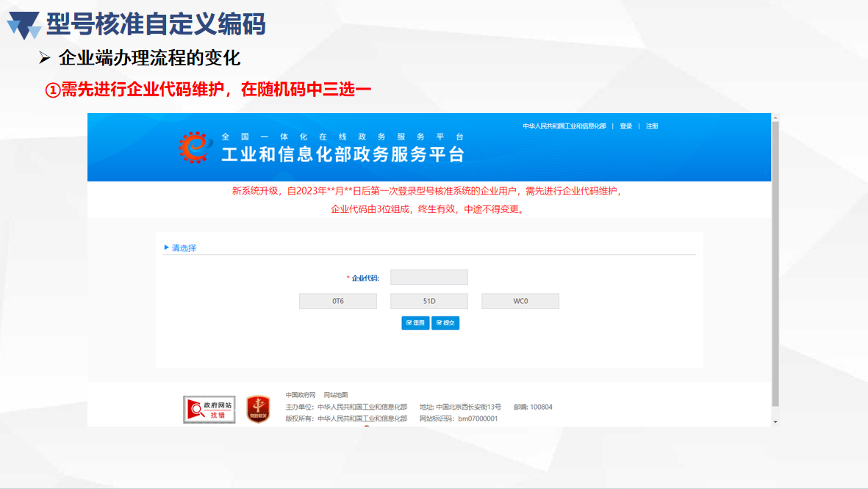
Task: Submit the form with 提交 button
Action: pyautogui.click(x=445, y=323)
